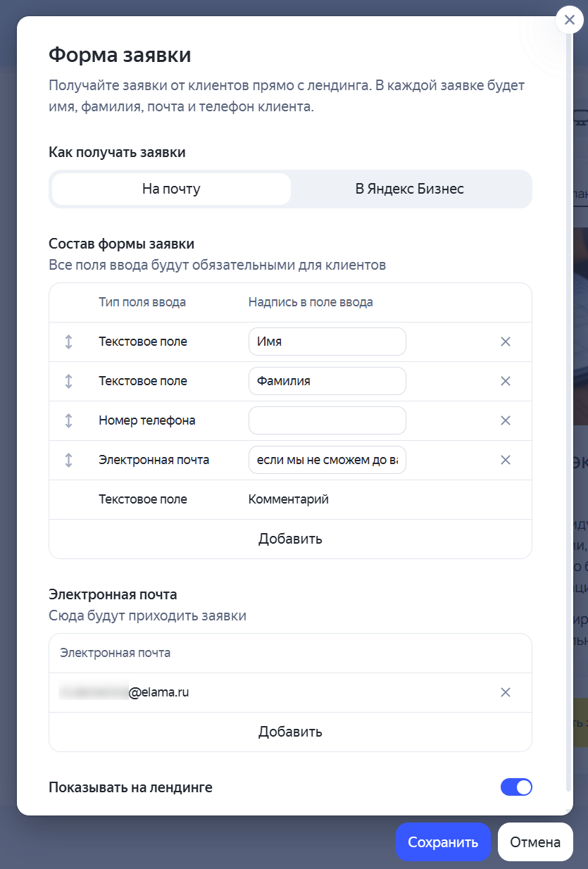
Task: Switch to На почту delivery option
Action: coord(171,189)
